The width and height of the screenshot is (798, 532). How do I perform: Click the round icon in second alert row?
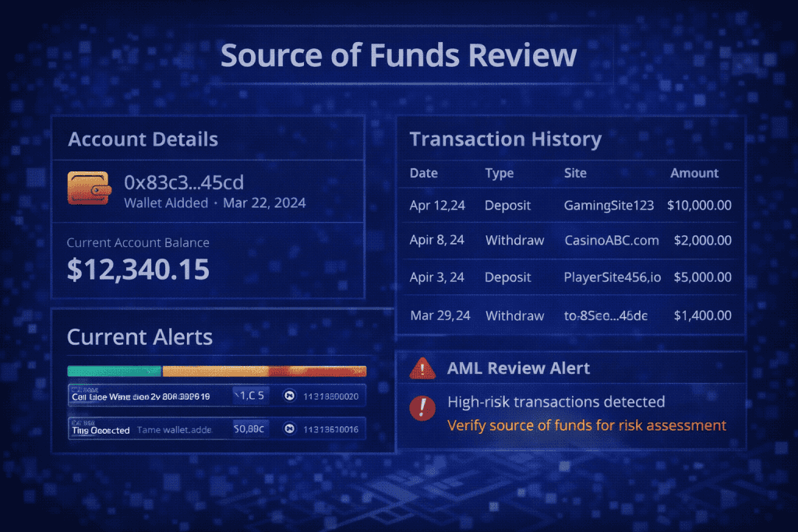click(289, 428)
